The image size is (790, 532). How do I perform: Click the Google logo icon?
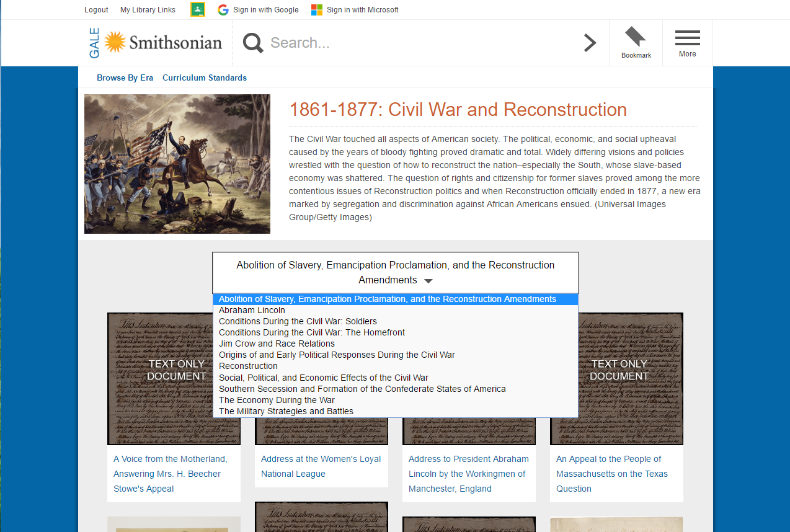pyautogui.click(x=223, y=10)
